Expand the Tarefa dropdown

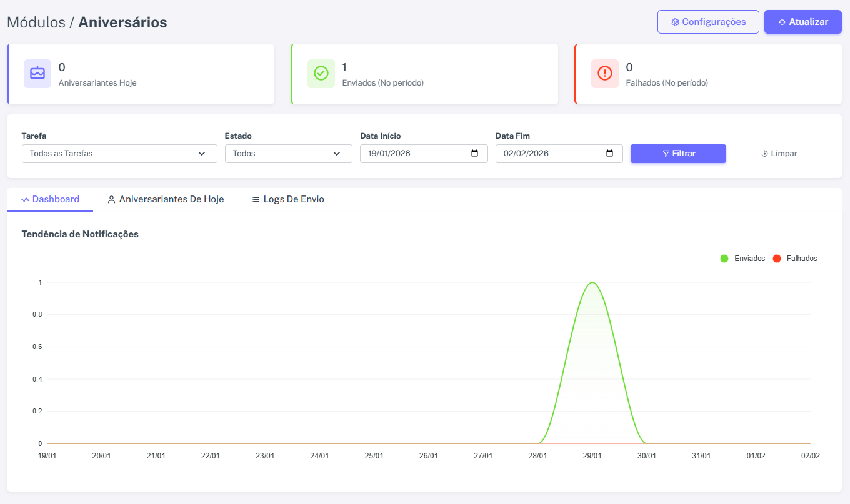coord(119,154)
